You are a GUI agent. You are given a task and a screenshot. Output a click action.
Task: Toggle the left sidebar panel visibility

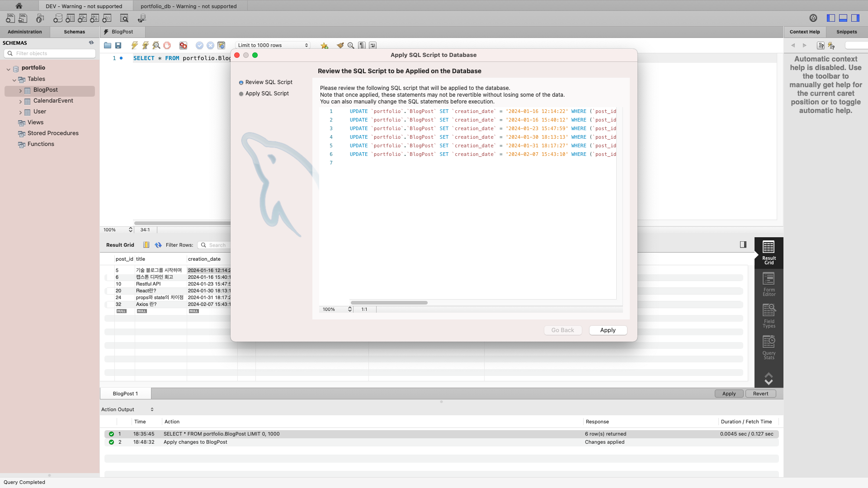coord(831,18)
